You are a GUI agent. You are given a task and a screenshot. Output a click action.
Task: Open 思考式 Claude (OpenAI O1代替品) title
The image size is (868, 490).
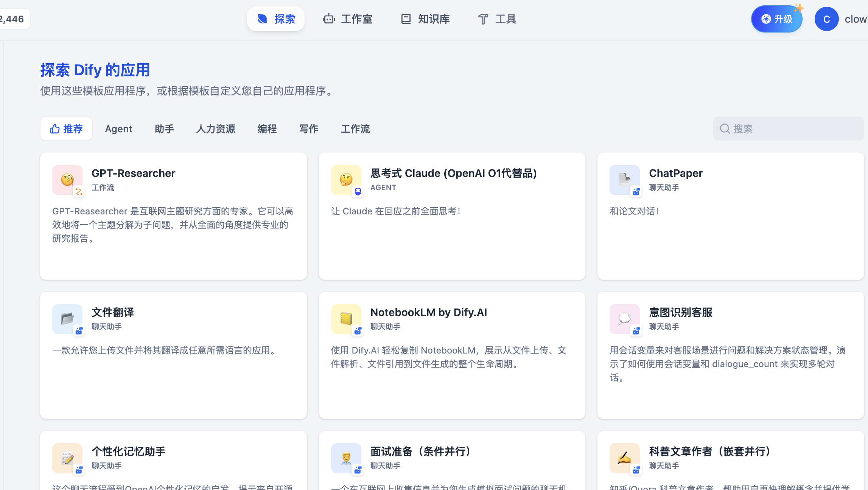pyautogui.click(x=453, y=173)
